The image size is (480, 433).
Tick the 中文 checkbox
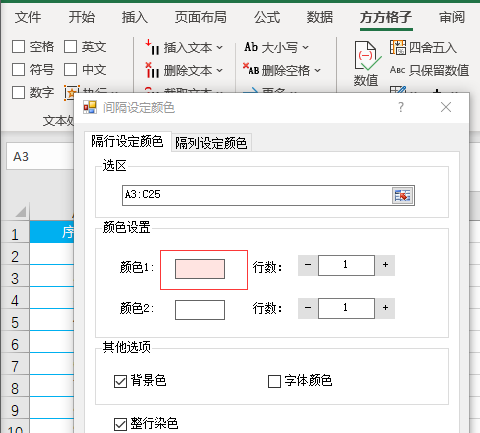(x=70, y=70)
